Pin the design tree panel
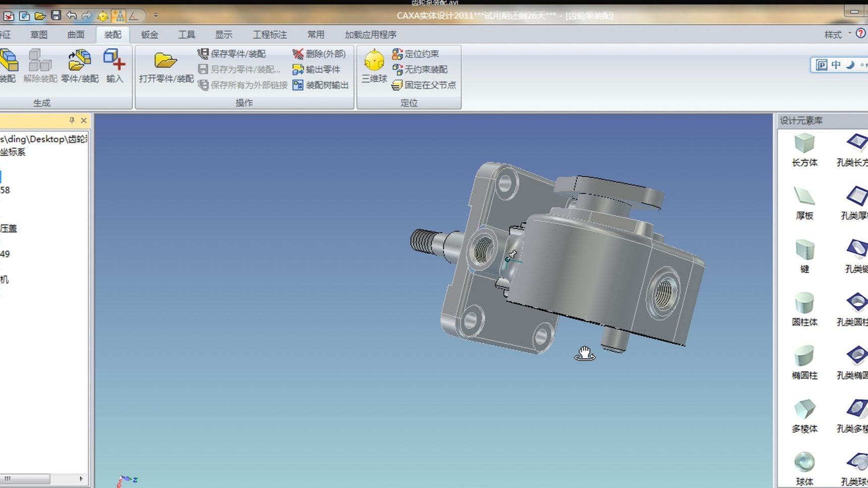The height and width of the screenshot is (488, 868). 72,120
